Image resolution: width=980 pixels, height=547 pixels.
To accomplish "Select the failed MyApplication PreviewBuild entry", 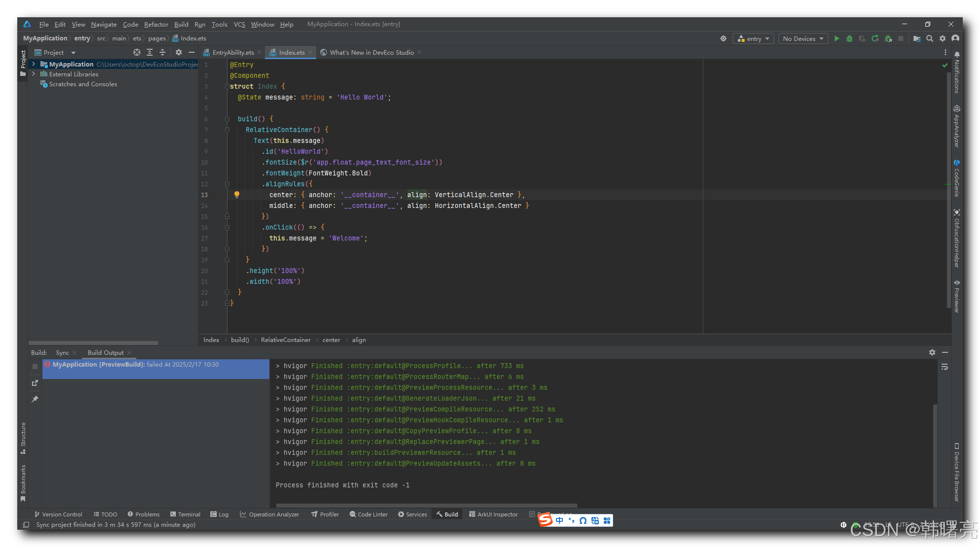I will (x=135, y=365).
